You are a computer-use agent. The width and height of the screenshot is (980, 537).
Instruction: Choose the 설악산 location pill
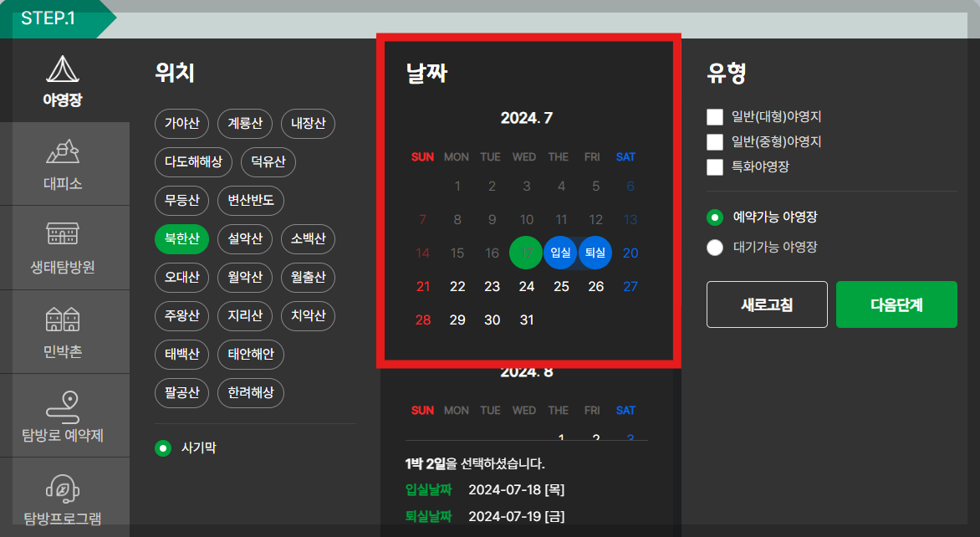(x=244, y=238)
